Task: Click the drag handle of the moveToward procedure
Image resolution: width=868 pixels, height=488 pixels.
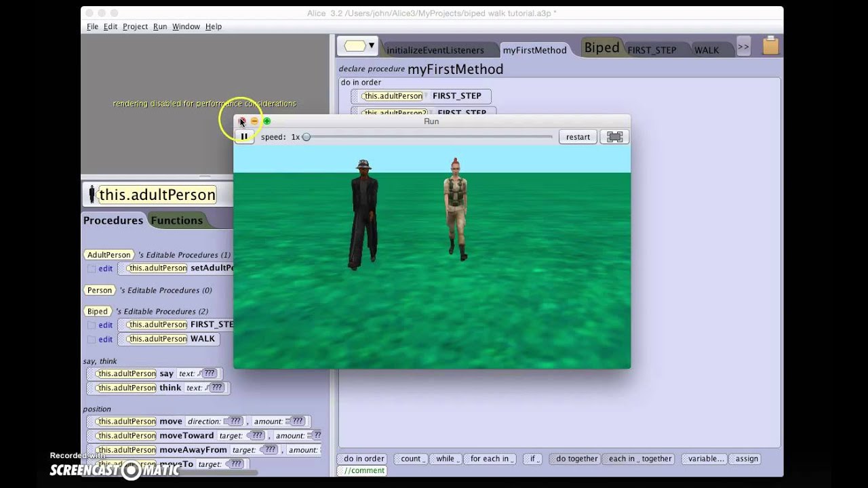Action: [x=92, y=436]
